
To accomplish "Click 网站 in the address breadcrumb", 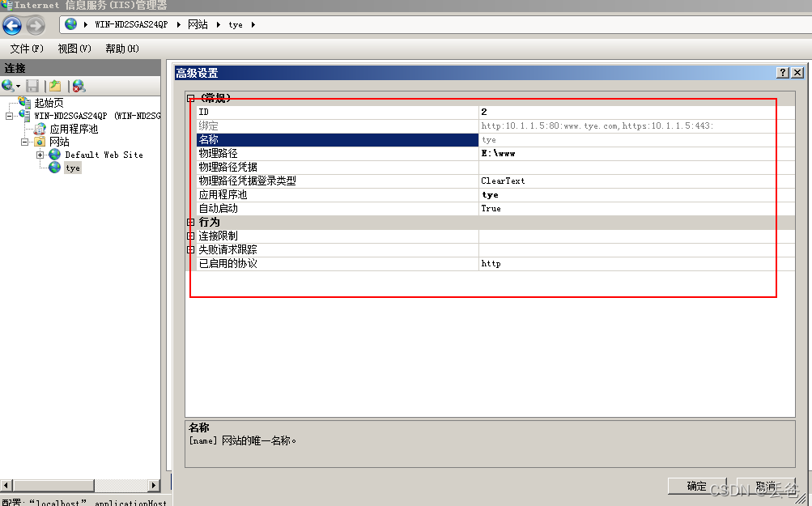I will coord(198,24).
